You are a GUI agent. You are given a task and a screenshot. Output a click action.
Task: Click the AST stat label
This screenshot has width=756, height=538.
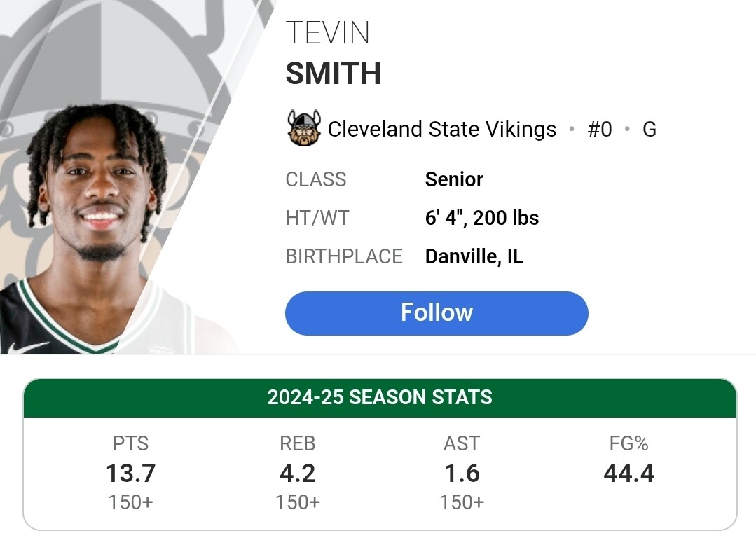462,443
